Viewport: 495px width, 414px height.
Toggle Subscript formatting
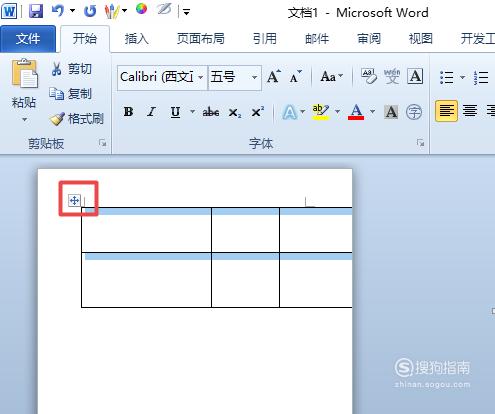click(235, 113)
